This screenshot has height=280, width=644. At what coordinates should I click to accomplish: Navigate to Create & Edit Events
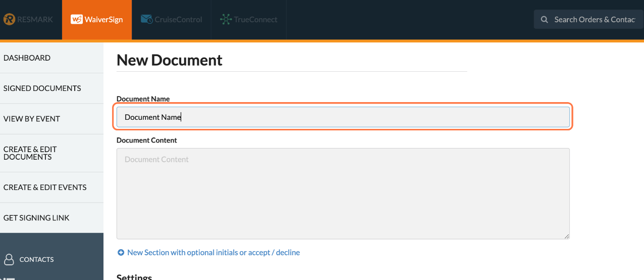click(45, 188)
